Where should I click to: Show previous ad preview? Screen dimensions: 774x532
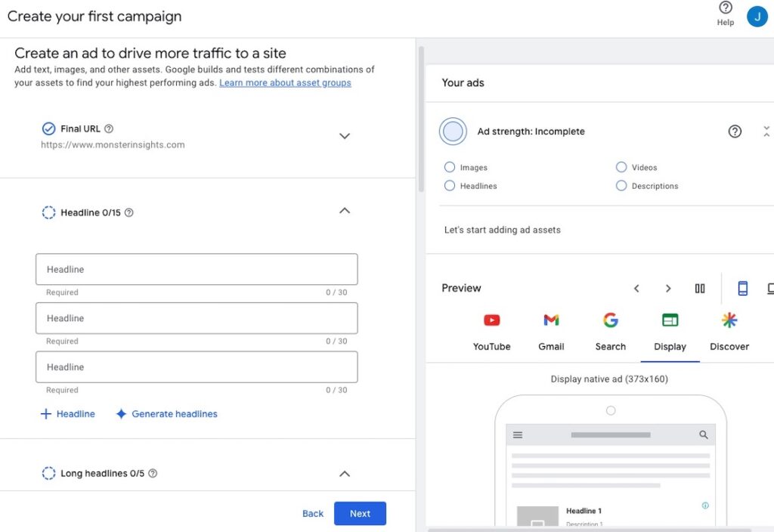click(x=636, y=289)
